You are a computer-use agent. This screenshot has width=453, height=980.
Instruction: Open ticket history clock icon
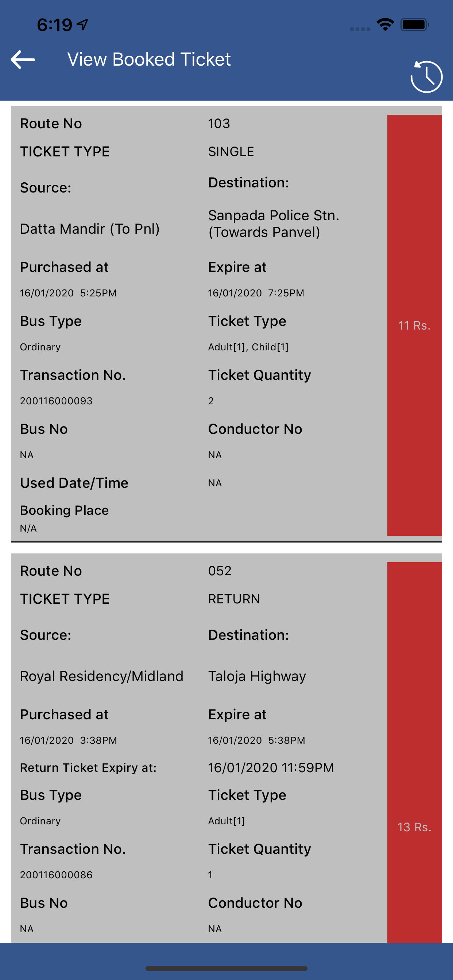point(426,77)
